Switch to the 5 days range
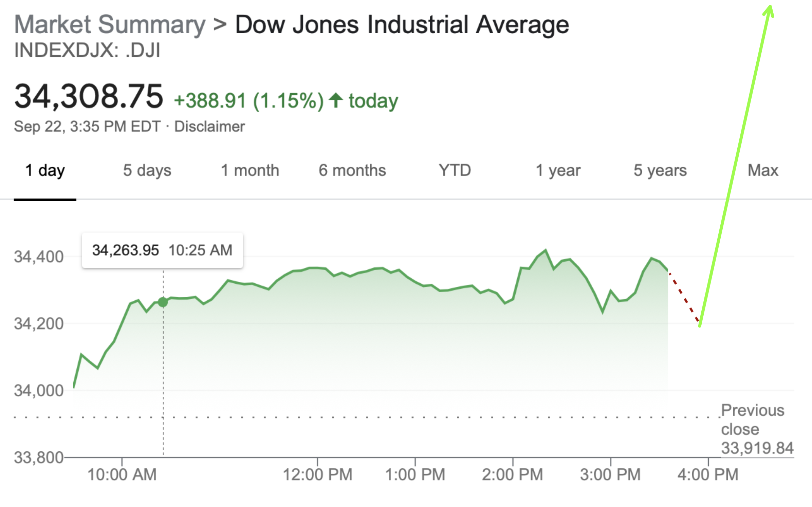812x507 pixels. click(147, 170)
